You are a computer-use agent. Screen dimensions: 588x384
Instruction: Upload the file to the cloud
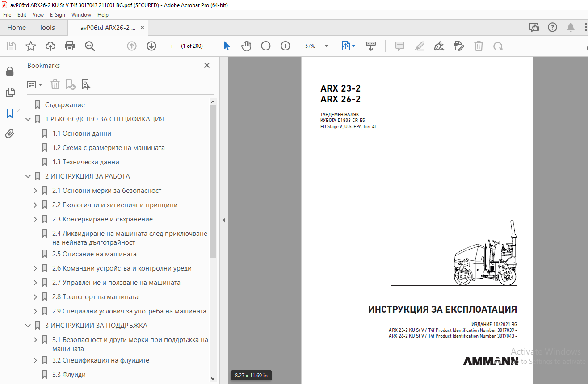pos(50,46)
